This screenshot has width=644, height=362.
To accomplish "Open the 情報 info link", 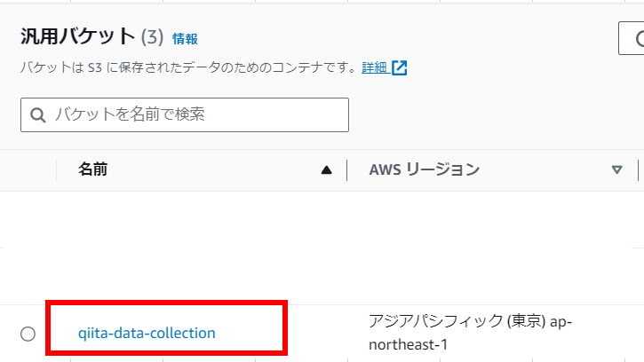I will 185,38.
